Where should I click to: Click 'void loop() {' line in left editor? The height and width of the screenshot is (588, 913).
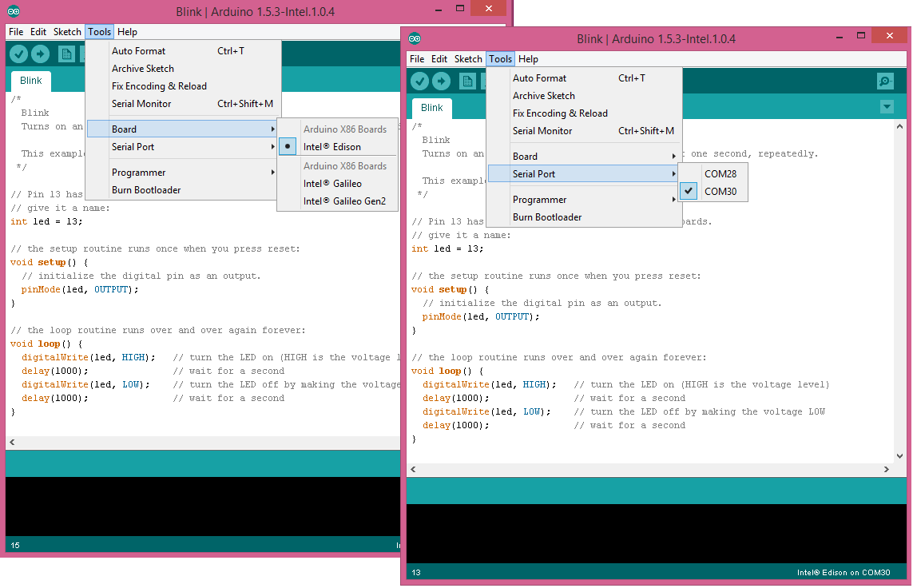(x=46, y=344)
